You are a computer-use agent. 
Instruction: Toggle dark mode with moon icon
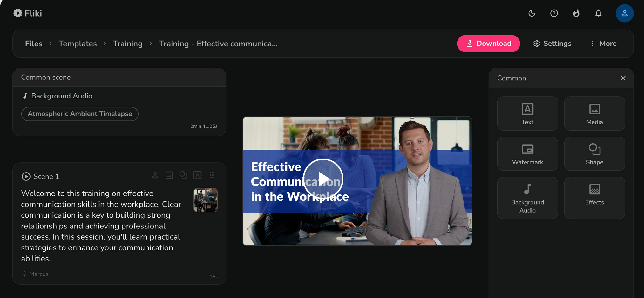pos(532,13)
